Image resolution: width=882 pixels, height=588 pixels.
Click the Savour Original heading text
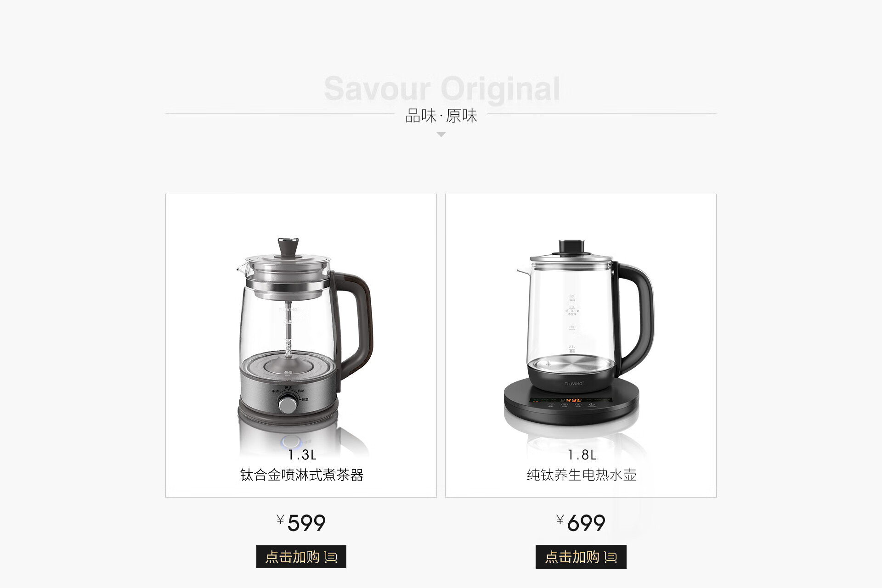[442, 88]
